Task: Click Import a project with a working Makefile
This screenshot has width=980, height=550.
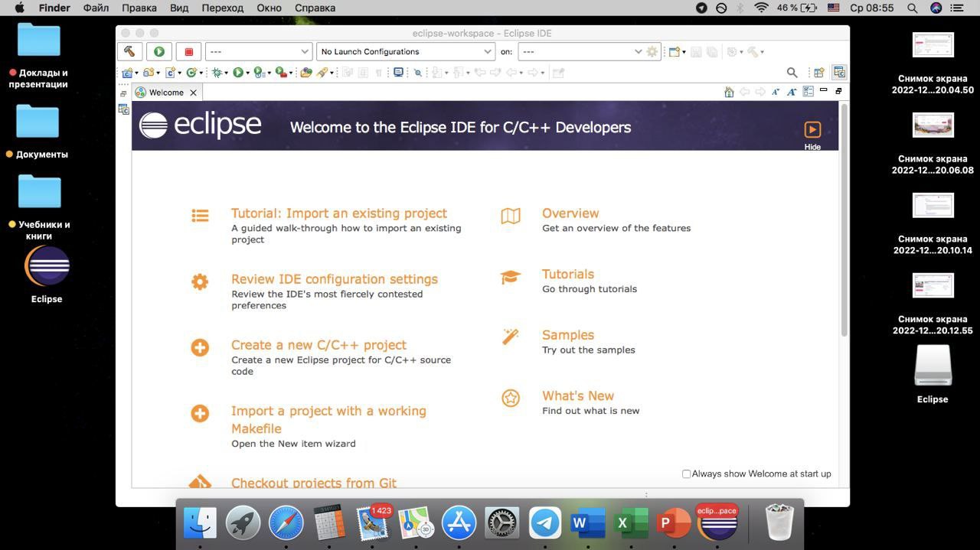Action: [x=328, y=420]
